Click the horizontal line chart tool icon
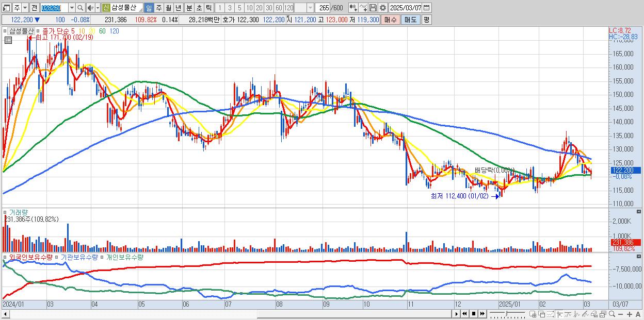Image resolution: width=644 pixels, height=320 pixels. click(568, 314)
